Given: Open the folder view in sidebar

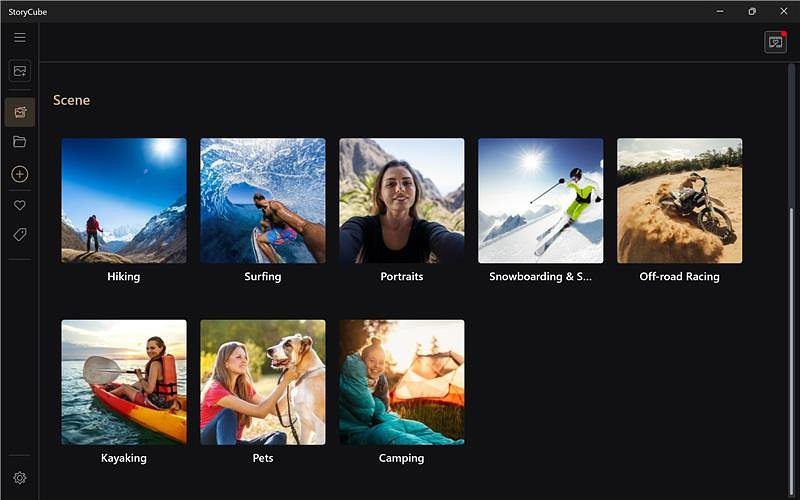Looking at the screenshot, I should pos(20,142).
